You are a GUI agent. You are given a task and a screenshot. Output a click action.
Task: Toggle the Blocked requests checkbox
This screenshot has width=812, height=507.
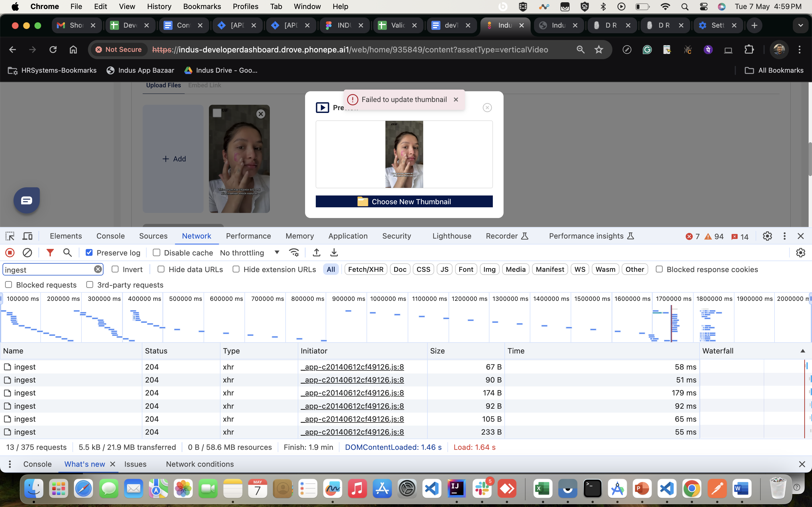[9, 284]
